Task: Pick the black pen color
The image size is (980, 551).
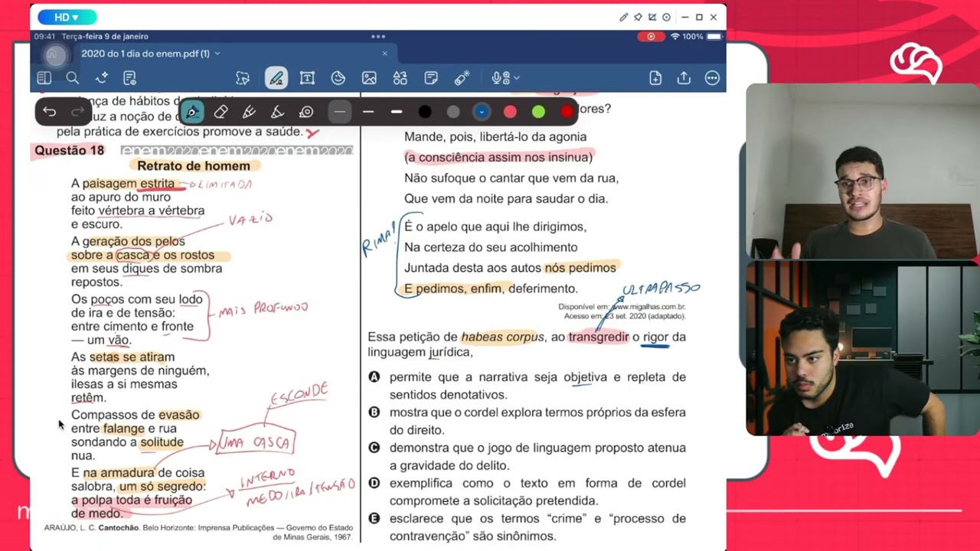Action: click(425, 112)
